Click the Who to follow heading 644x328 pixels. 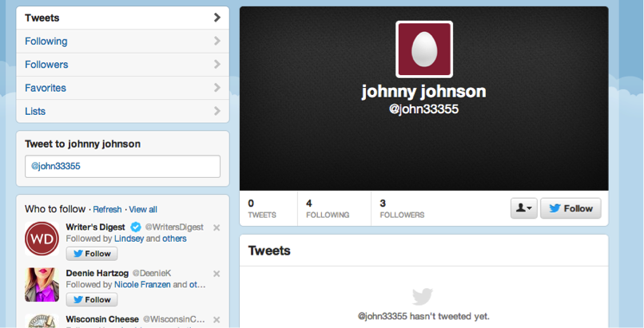click(55, 209)
